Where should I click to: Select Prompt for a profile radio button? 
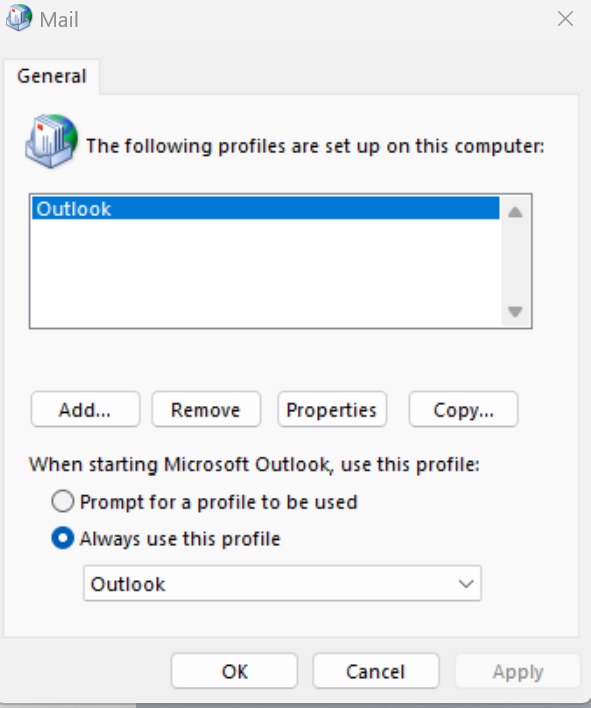tap(62, 502)
